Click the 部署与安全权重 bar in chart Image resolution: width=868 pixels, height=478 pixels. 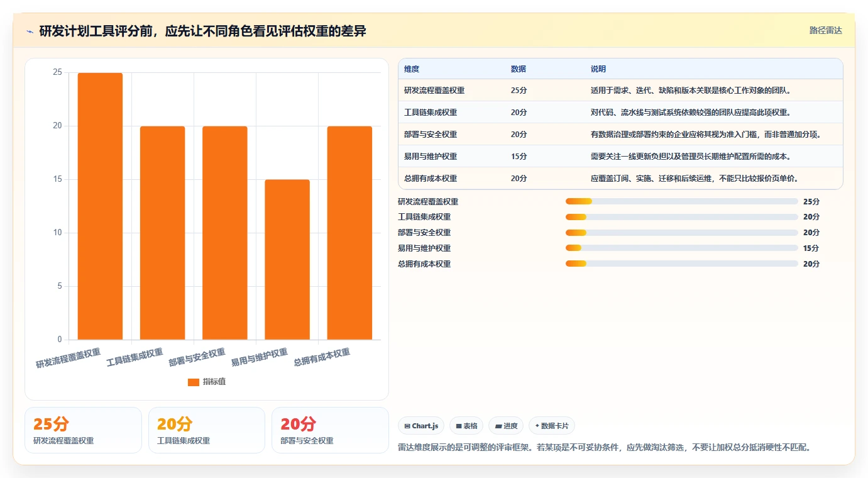224,233
